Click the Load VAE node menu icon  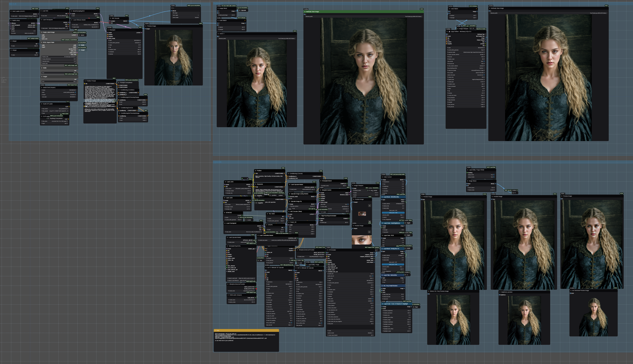point(41,11)
